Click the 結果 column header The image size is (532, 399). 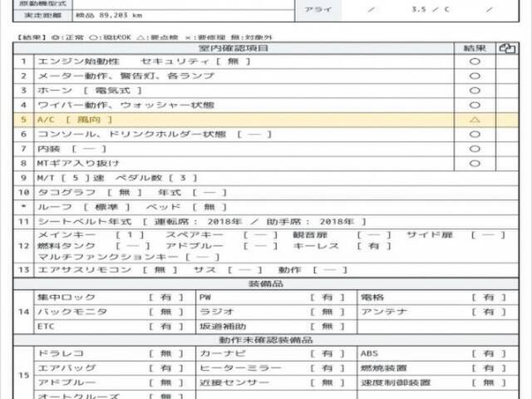[x=475, y=48]
